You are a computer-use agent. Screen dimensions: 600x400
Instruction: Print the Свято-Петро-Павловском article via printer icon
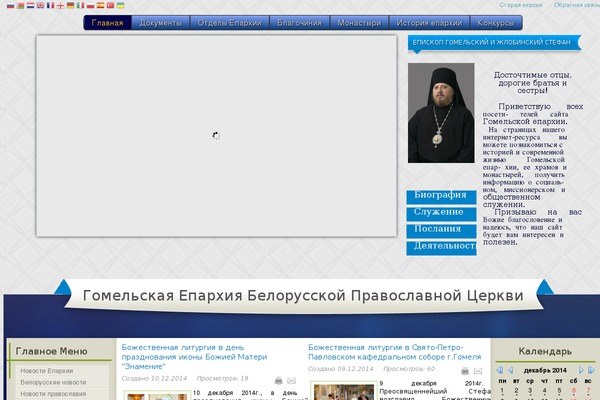click(465, 371)
